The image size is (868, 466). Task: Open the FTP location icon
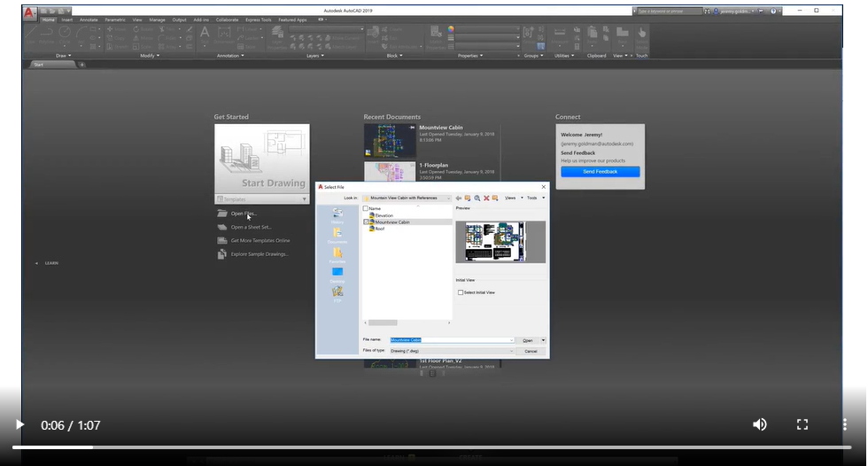click(337, 294)
